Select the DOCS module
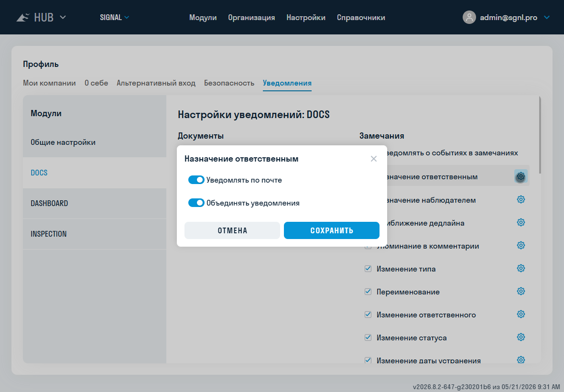 click(95, 173)
